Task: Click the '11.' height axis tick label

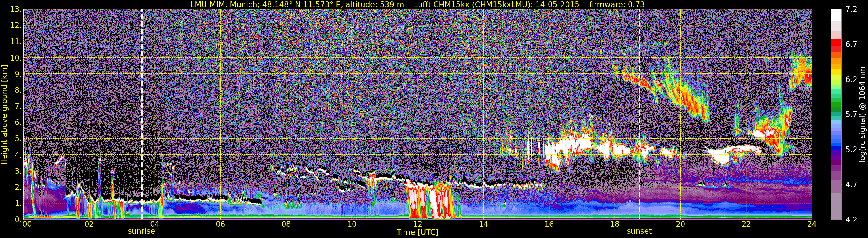Action: click(16, 41)
